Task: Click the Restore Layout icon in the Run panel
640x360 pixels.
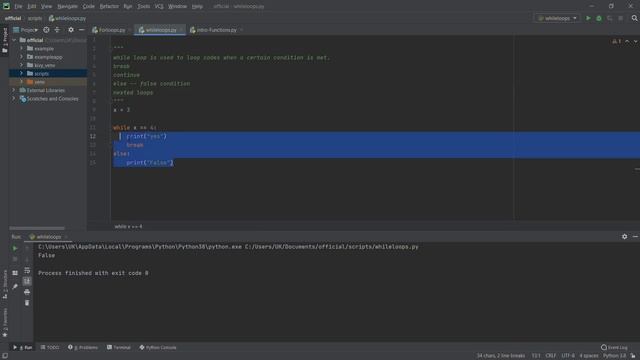Action: coord(15,273)
